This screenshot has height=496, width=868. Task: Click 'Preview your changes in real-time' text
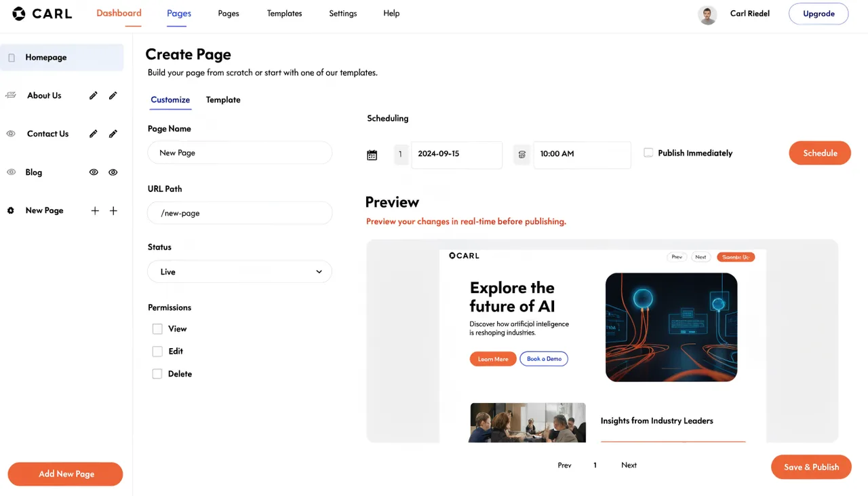(x=466, y=221)
